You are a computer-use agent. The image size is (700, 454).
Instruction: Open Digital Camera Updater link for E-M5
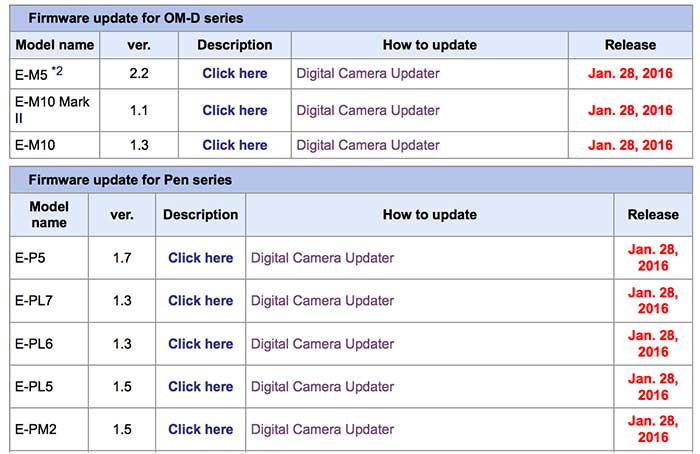point(368,73)
